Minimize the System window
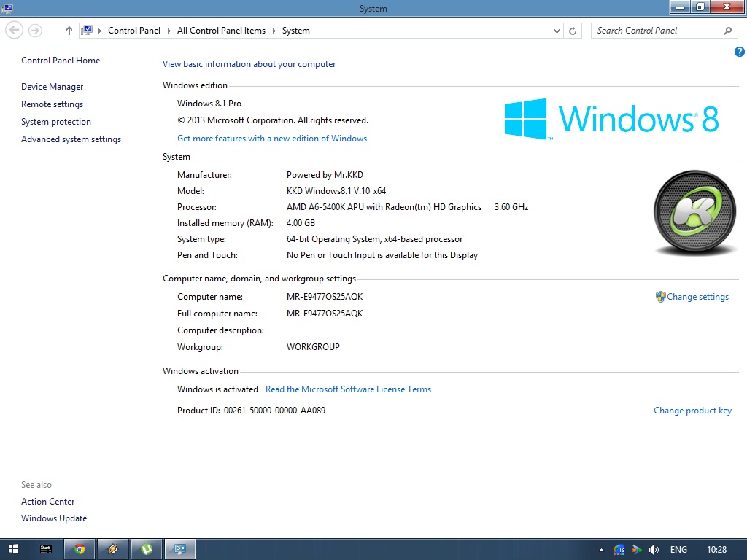The height and width of the screenshot is (560, 747). 681,7
